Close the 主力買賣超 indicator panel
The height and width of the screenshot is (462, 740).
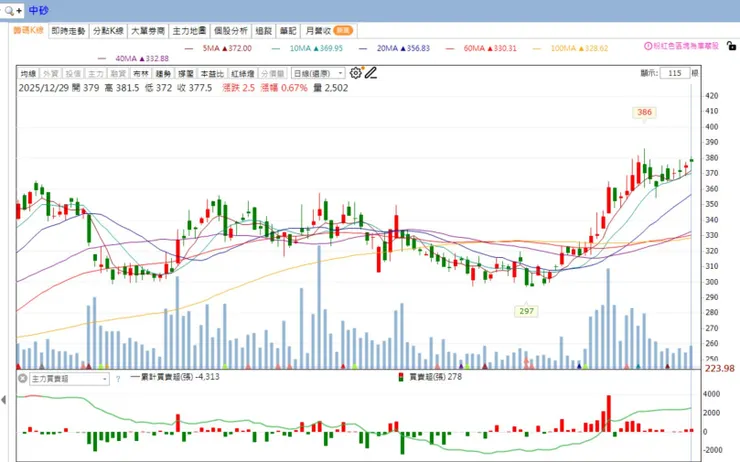[22, 378]
